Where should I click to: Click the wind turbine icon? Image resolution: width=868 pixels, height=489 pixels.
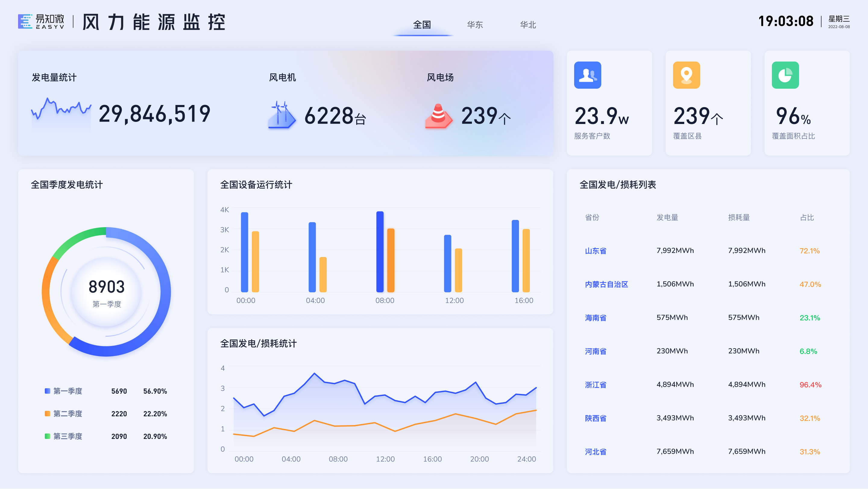[282, 115]
